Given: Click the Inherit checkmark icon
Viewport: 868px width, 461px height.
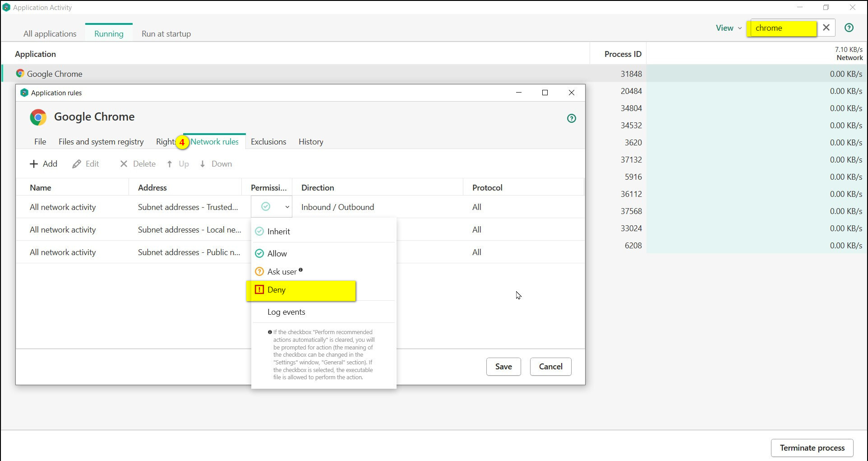Looking at the screenshot, I should [259, 231].
